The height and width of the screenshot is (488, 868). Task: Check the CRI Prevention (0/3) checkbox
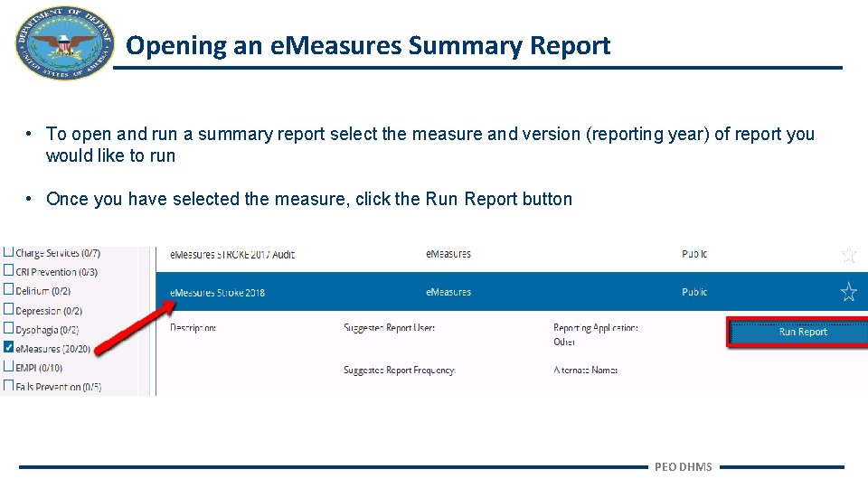coord(8,270)
